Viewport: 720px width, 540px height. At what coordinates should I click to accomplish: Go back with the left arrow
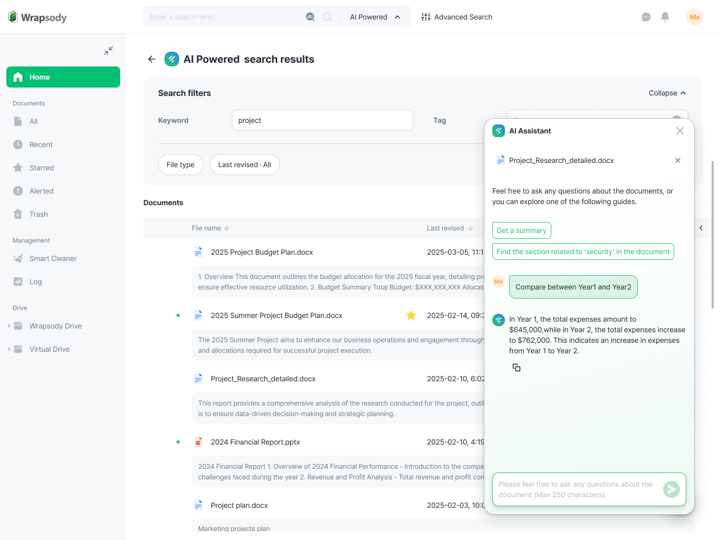152,59
